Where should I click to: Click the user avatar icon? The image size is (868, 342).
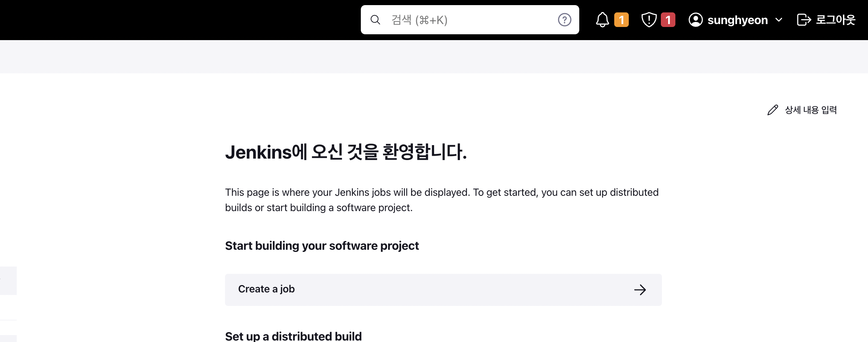point(695,20)
